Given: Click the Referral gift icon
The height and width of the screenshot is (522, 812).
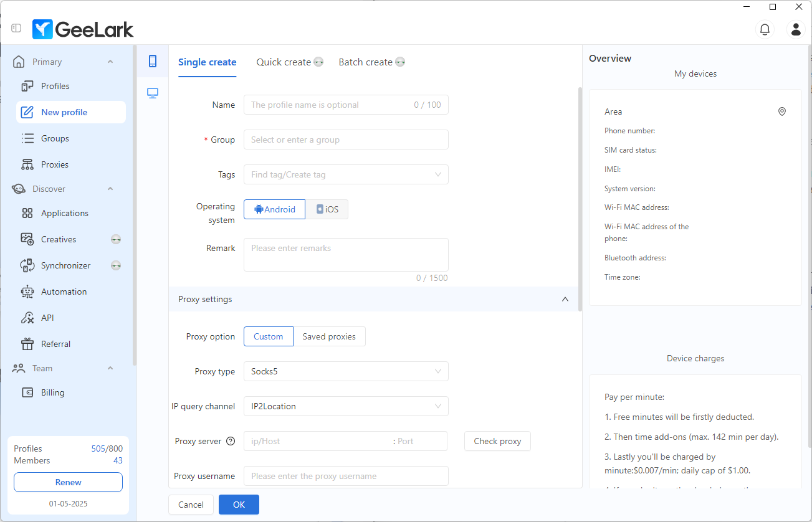Looking at the screenshot, I should tap(27, 344).
